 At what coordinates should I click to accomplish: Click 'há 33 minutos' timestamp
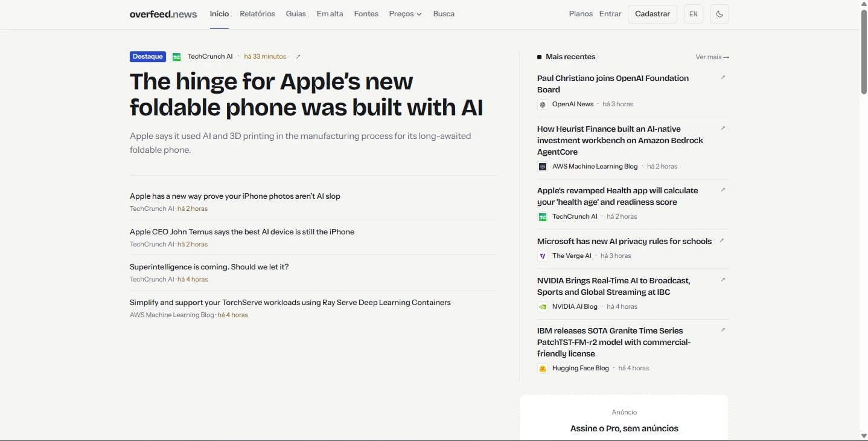(x=265, y=57)
